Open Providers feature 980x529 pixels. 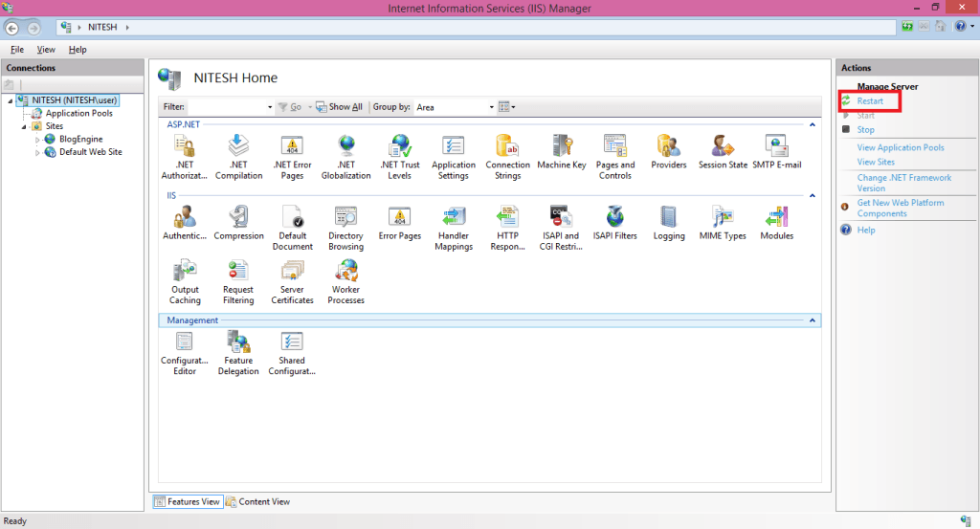[x=669, y=152]
